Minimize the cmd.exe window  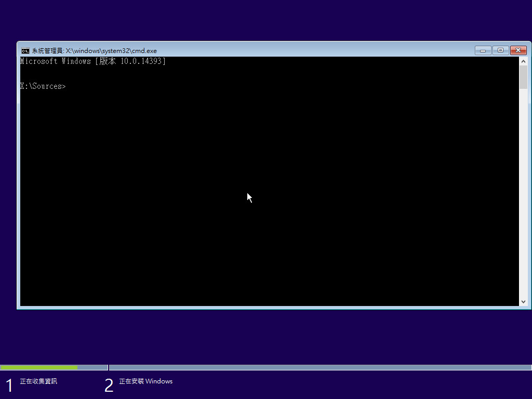[483, 50]
